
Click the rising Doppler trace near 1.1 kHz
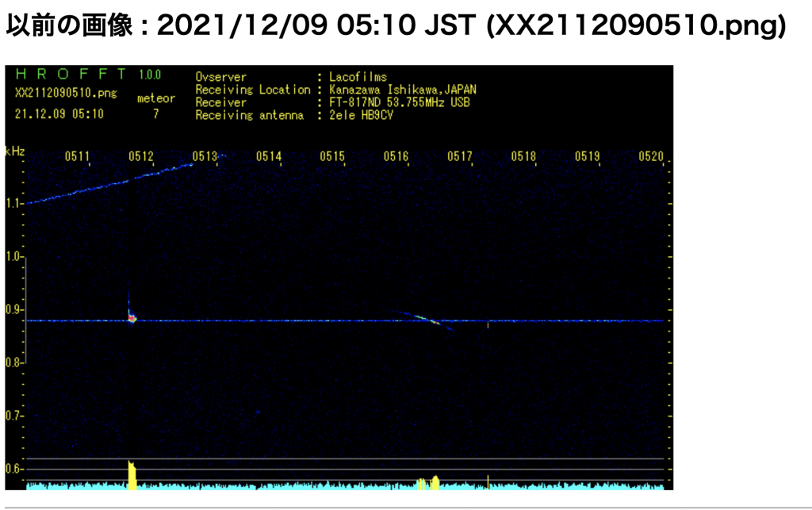pos(111,183)
